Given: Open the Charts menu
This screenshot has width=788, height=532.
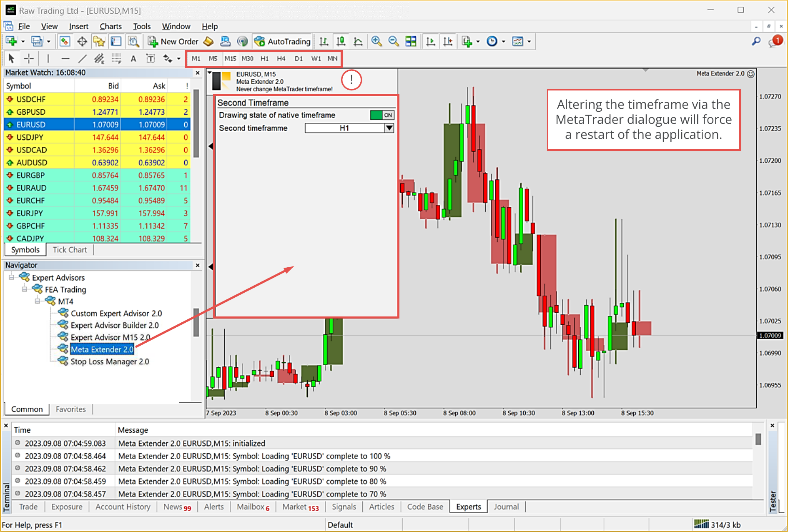Looking at the screenshot, I should (110, 26).
